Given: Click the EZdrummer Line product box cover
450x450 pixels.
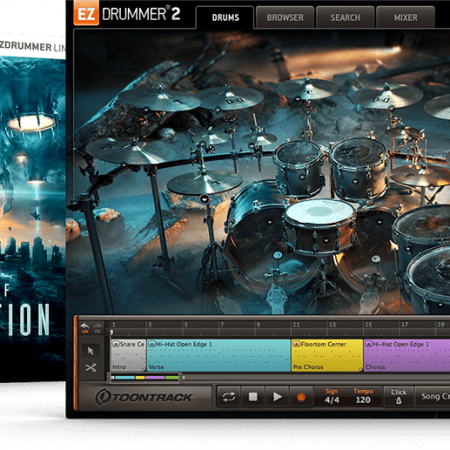Looking at the screenshot, I should pos(33,207).
